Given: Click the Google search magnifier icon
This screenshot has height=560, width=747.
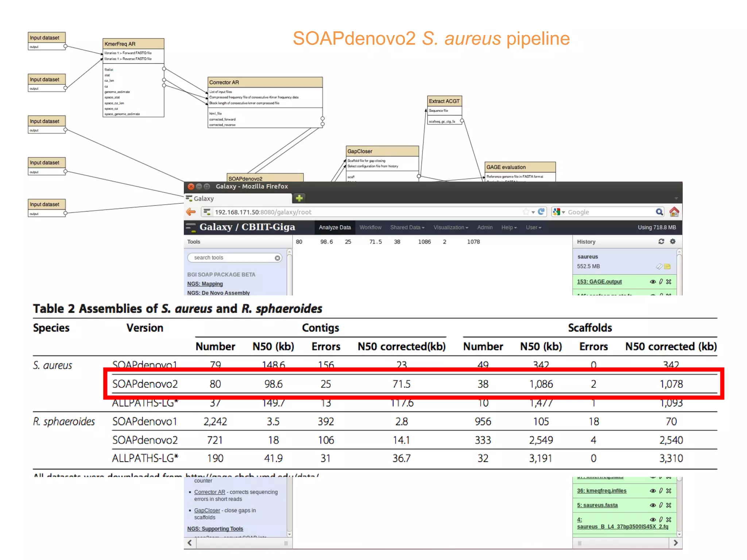Looking at the screenshot, I should click(659, 212).
